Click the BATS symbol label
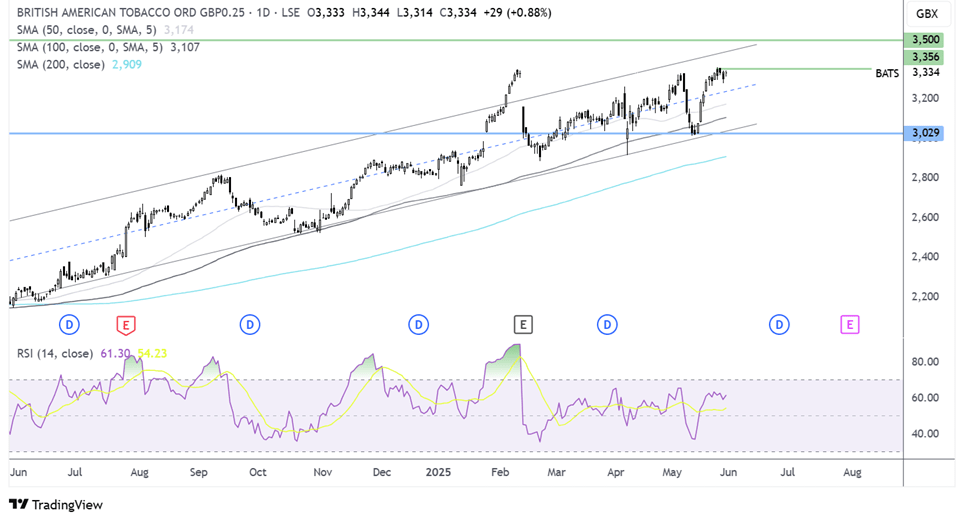The image size is (980, 522). [x=887, y=74]
